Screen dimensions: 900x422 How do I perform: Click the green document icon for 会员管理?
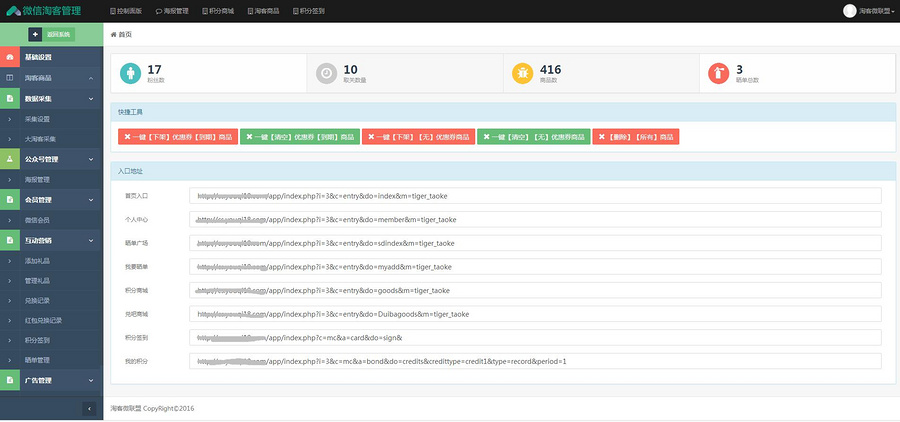[x=10, y=200]
